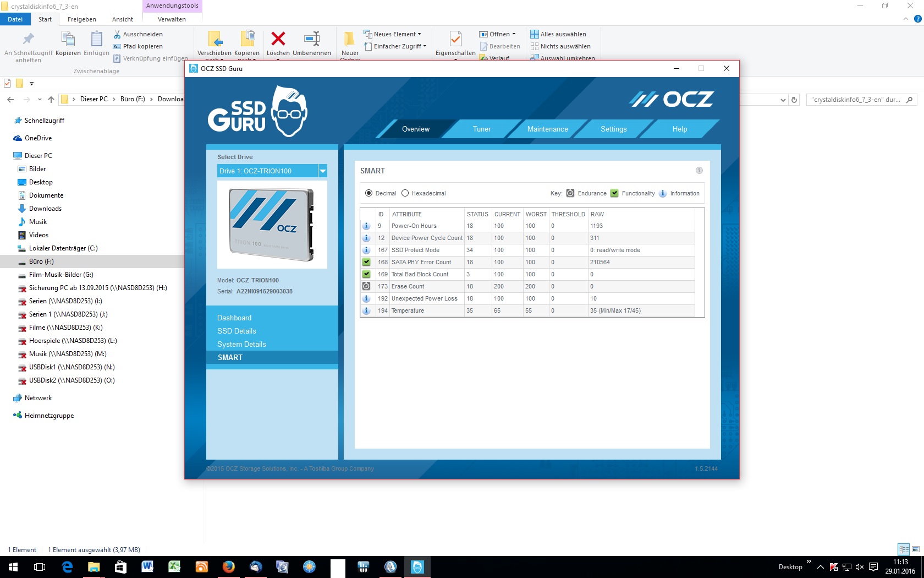Viewport: 924px width, 578px height.
Task: Click the Functionality key icon
Action: [x=614, y=193]
